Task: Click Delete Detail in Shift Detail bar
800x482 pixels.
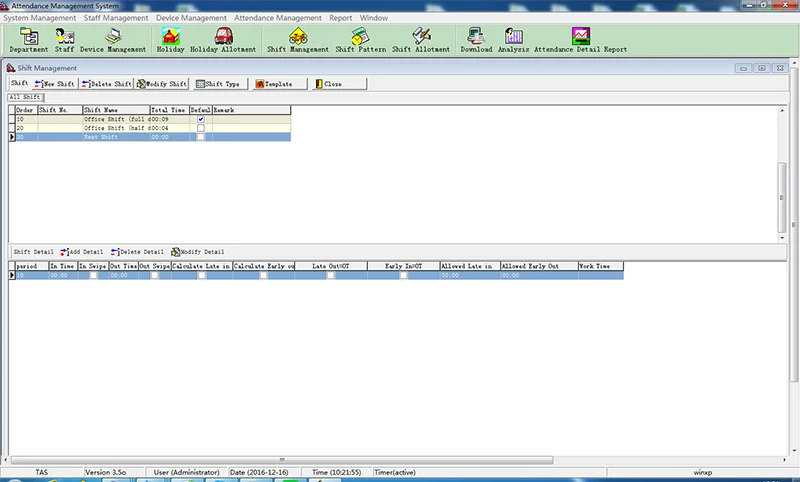Action: pos(137,252)
